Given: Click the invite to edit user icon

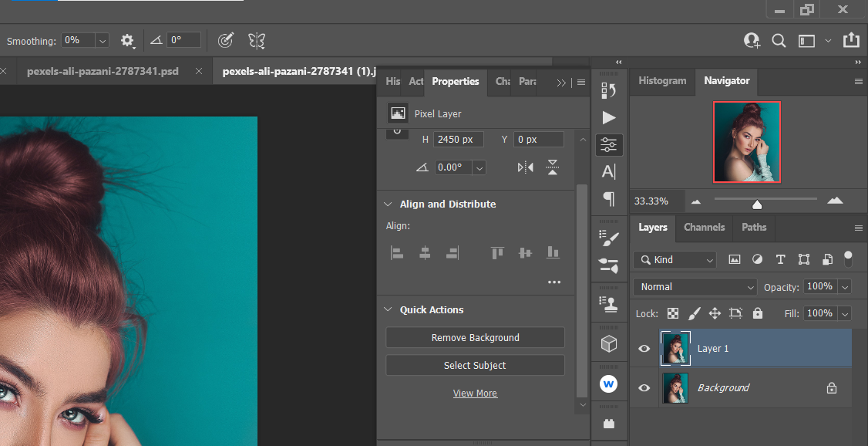Looking at the screenshot, I should tap(752, 40).
